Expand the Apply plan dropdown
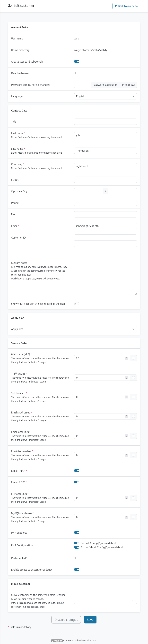The width and height of the screenshot is (148, 644). click(105, 329)
